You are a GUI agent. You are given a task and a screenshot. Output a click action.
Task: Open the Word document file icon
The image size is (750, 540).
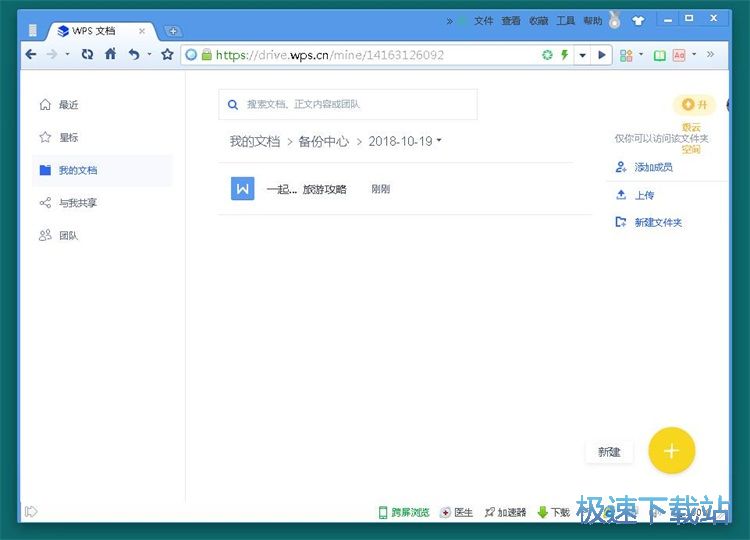(243, 188)
